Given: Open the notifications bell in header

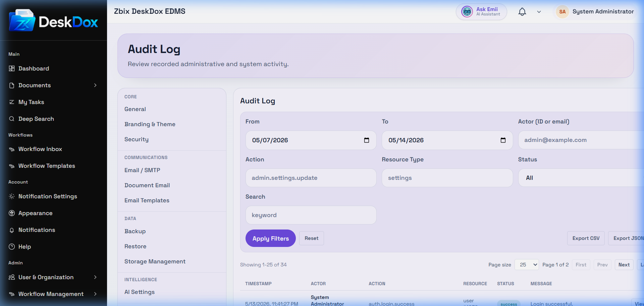Looking at the screenshot, I should pyautogui.click(x=522, y=12).
